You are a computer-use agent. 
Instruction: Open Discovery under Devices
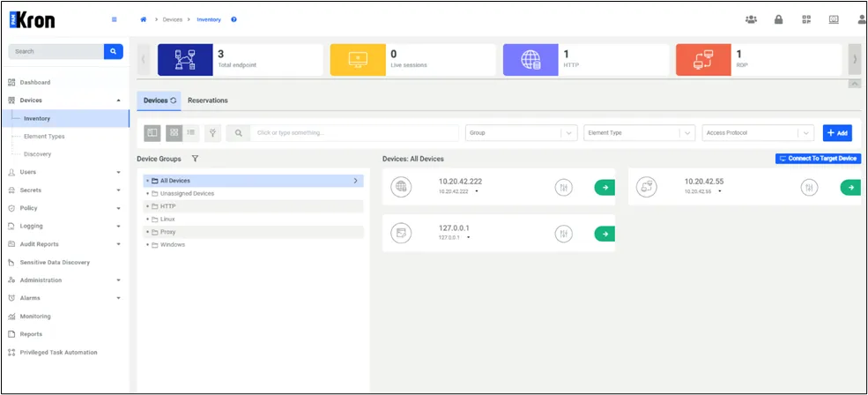pos(37,154)
